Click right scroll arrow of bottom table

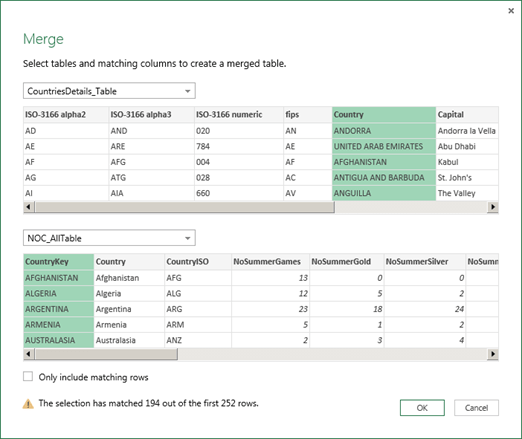point(493,354)
